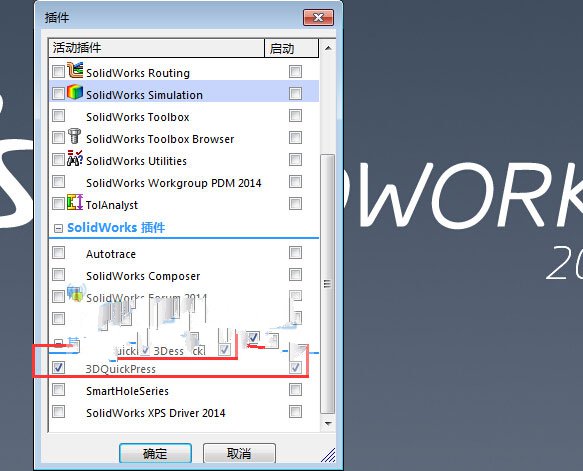Uncheck 3DQuickPress startup checkbox

click(x=295, y=367)
